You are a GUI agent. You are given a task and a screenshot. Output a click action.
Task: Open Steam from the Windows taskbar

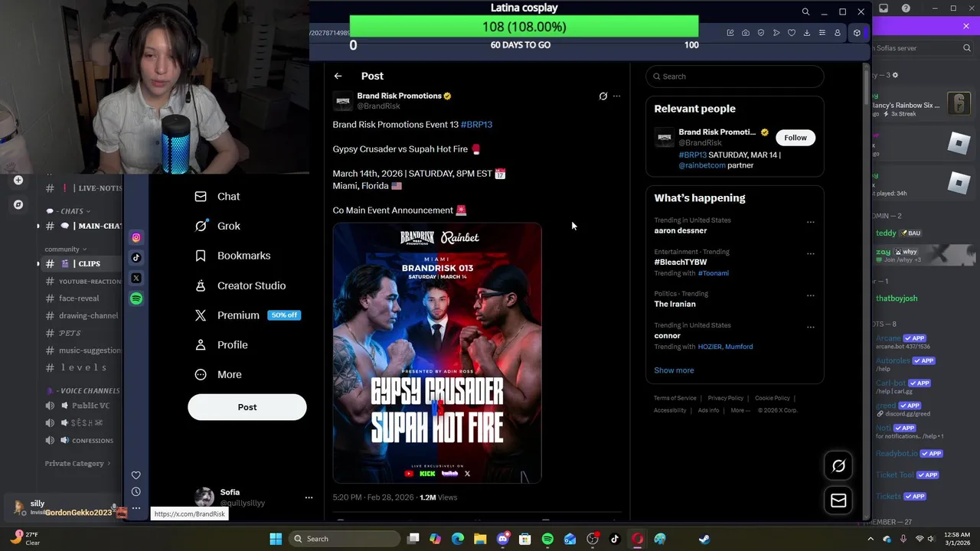[x=704, y=539]
